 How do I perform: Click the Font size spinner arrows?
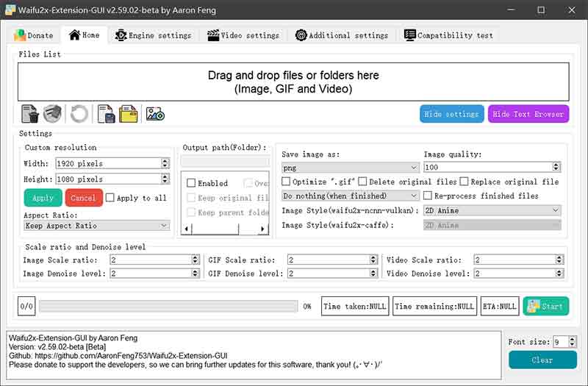coord(572,342)
